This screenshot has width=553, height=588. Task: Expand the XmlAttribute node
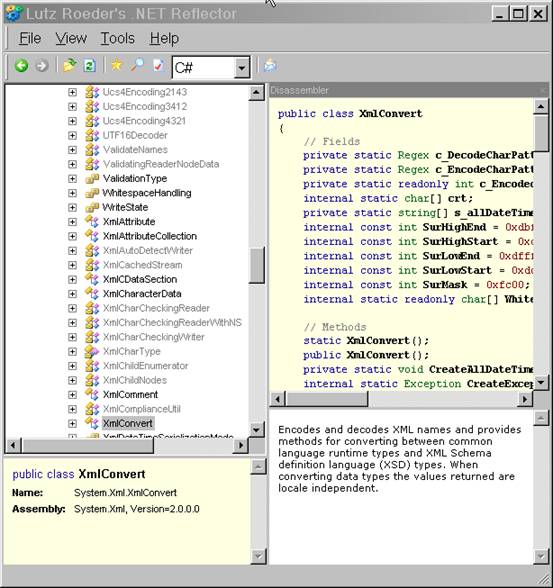pyautogui.click(x=72, y=222)
